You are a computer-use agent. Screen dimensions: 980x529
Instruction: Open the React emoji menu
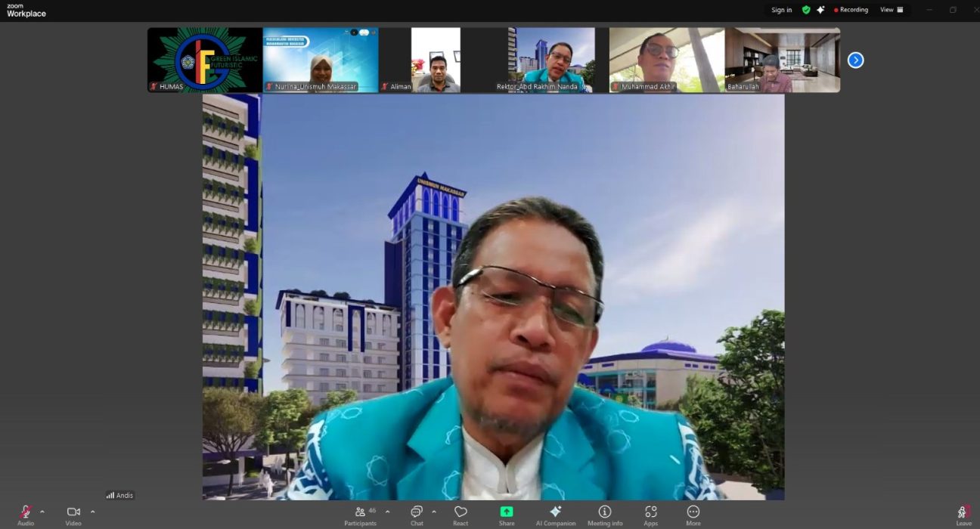(461, 515)
